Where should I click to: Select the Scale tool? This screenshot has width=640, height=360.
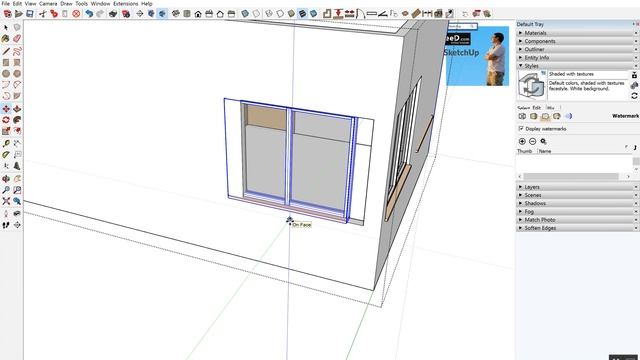[x=6, y=131]
